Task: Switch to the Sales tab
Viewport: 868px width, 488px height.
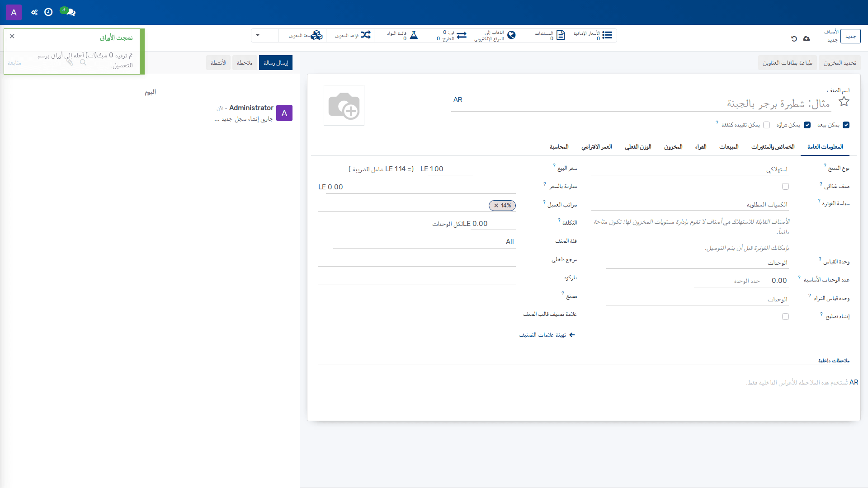Action: [729, 147]
